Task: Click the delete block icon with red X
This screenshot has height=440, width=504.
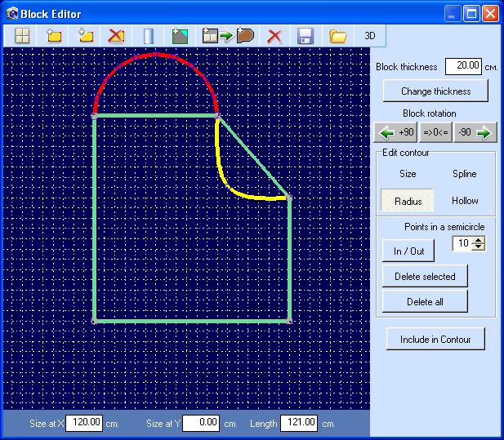Action: point(116,36)
